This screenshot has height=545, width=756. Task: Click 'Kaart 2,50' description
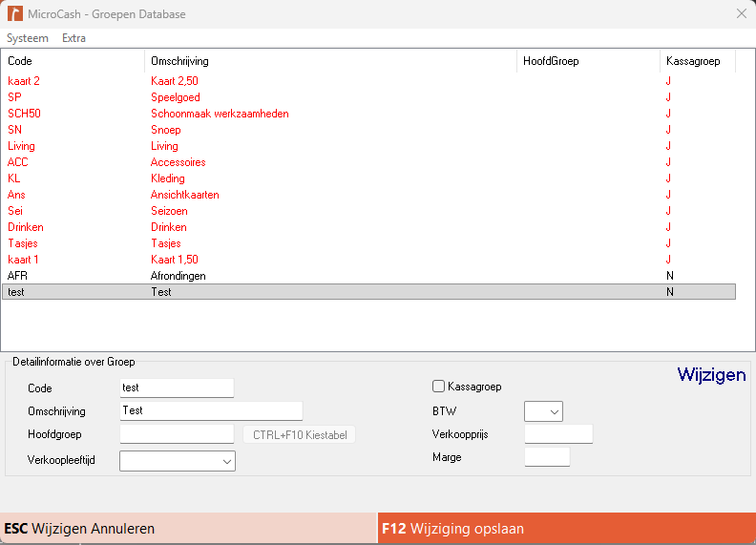175,81
